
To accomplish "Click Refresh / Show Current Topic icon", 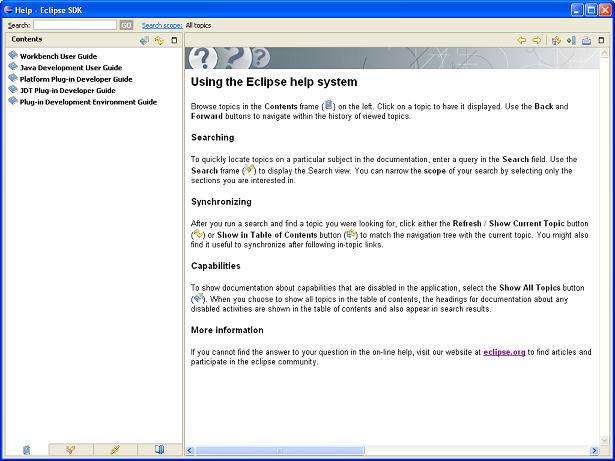I will coord(159,40).
